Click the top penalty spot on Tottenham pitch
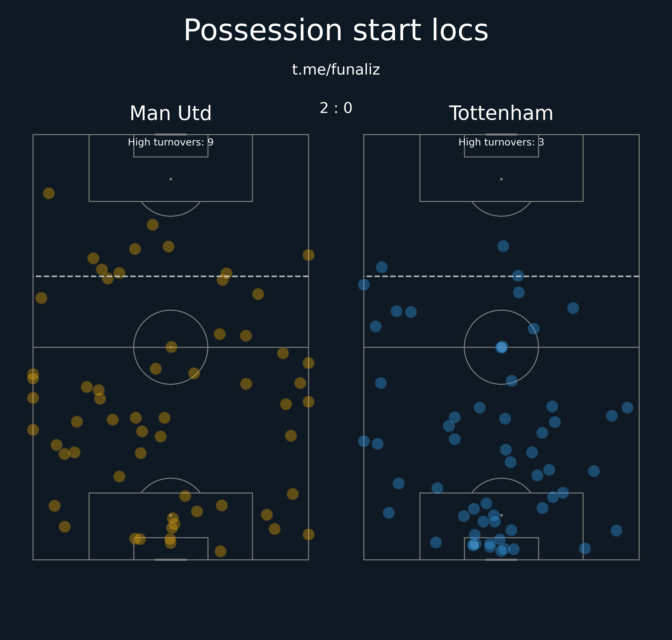 tap(501, 179)
